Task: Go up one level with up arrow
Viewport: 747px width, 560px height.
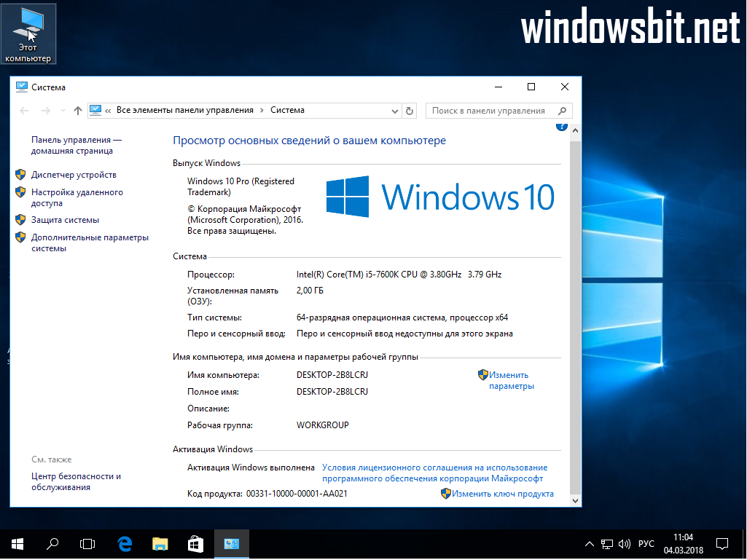Action: tap(78, 111)
